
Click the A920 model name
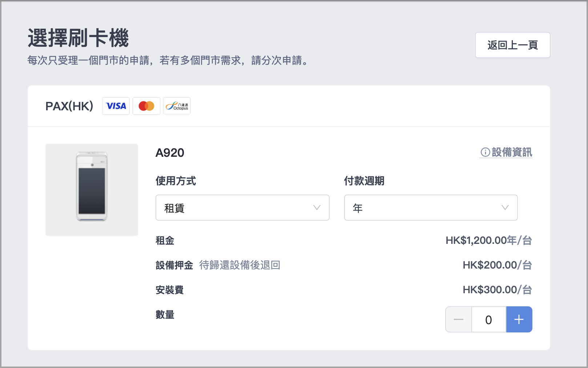[170, 153]
